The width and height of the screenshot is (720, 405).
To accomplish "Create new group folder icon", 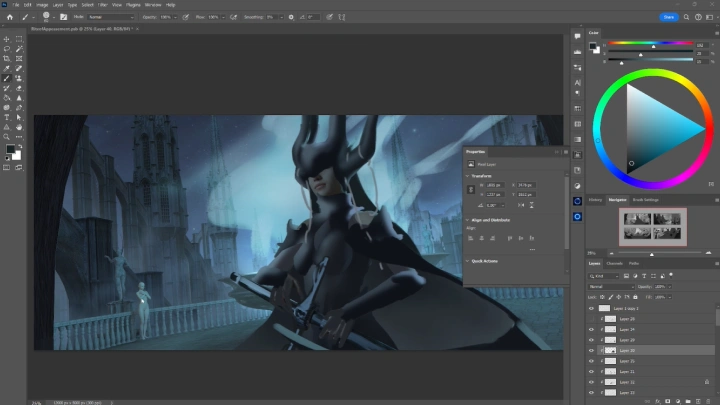I will [x=688, y=401].
